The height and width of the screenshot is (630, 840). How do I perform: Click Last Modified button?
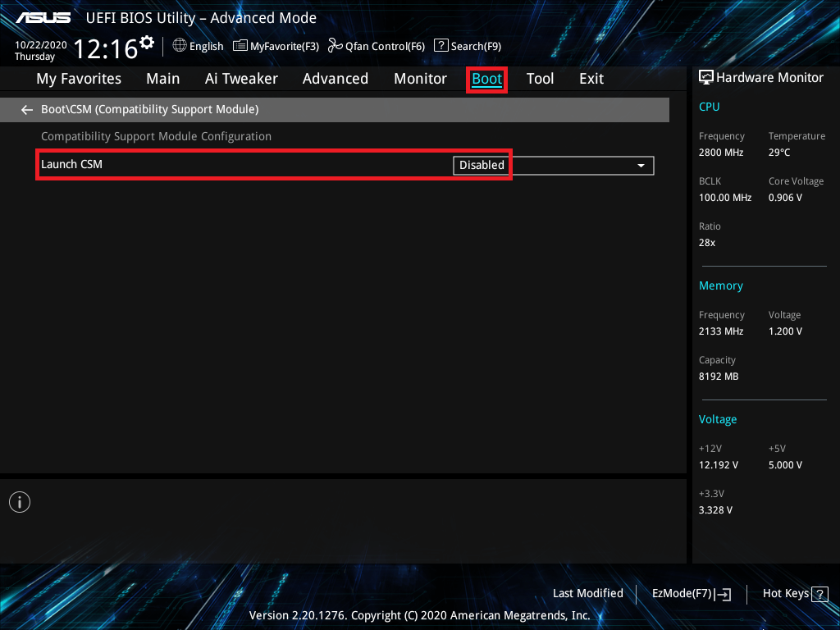click(587, 594)
